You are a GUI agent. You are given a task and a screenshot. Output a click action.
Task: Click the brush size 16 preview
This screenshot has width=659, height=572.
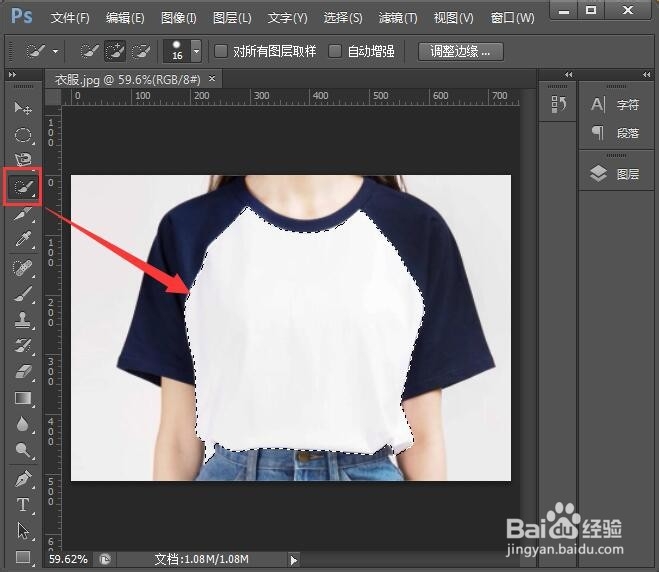coord(177,51)
